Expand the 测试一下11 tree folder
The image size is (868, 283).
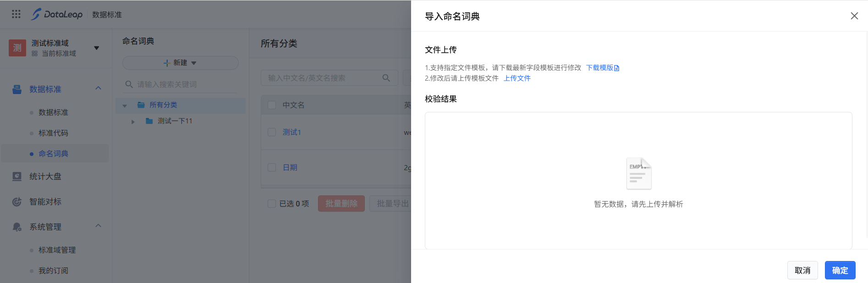click(133, 122)
